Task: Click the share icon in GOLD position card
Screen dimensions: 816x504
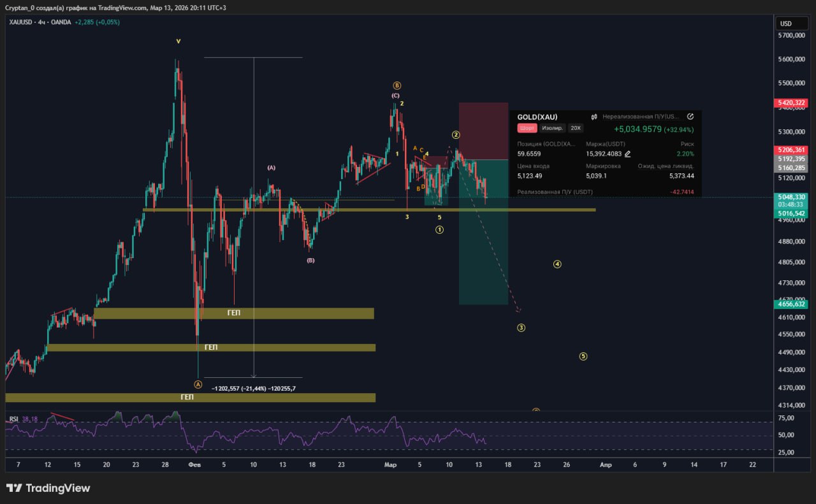Action: tap(690, 117)
